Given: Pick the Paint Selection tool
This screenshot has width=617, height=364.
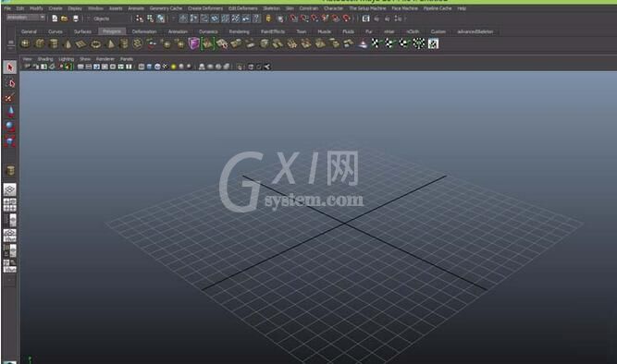Looking at the screenshot, I should coord(10,98).
